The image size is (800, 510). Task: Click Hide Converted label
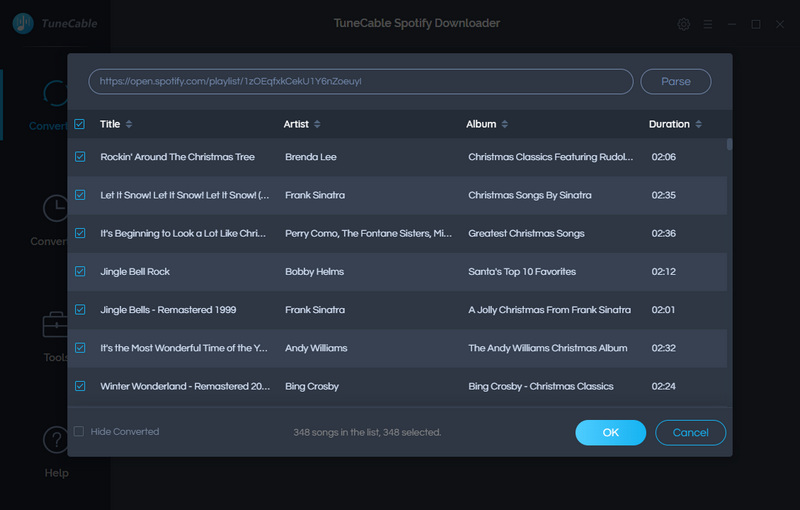[x=124, y=431]
